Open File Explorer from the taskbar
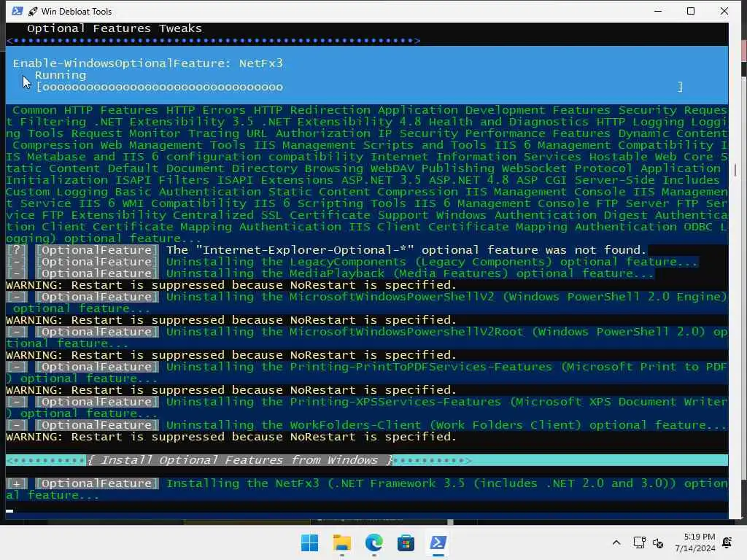Image resolution: width=747 pixels, height=560 pixels. 341,542
